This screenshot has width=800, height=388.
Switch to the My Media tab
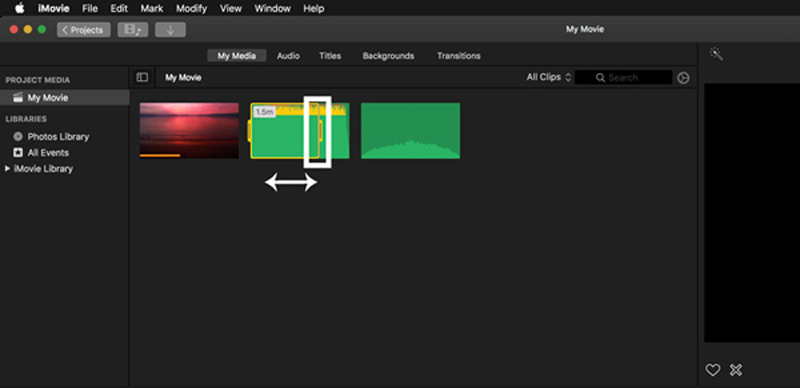(x=237, y=56)
